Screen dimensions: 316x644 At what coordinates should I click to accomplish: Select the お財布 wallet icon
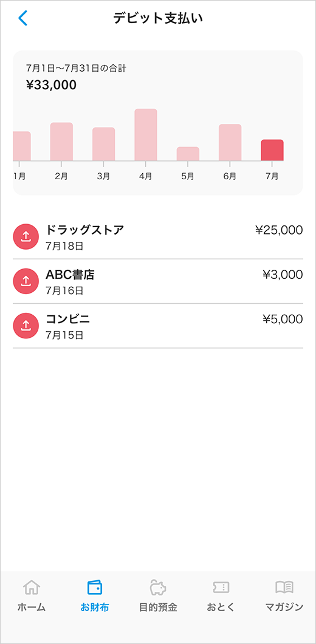[x=95, y=587]
